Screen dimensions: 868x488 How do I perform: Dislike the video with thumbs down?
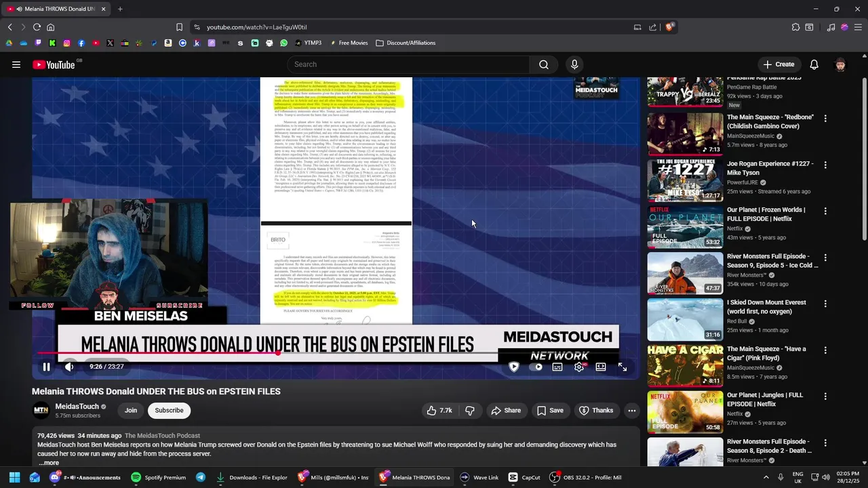469,410
